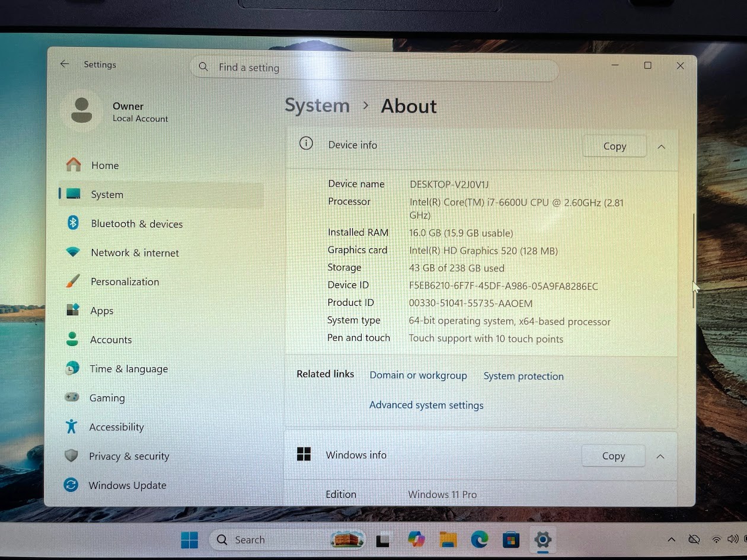Launch Microsoft Edge from the taskbar
Viewport: 747px width, 560px height.
(x=480, y=539)
